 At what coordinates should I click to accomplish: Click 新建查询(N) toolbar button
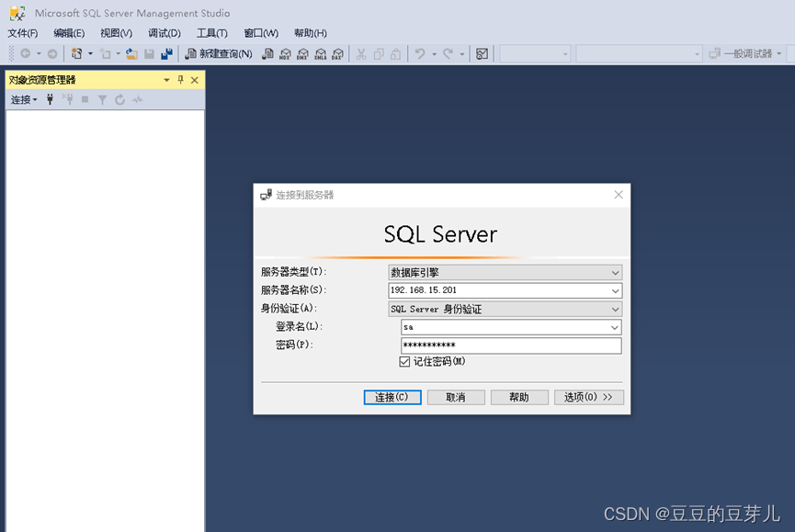(x=219, y=53)
